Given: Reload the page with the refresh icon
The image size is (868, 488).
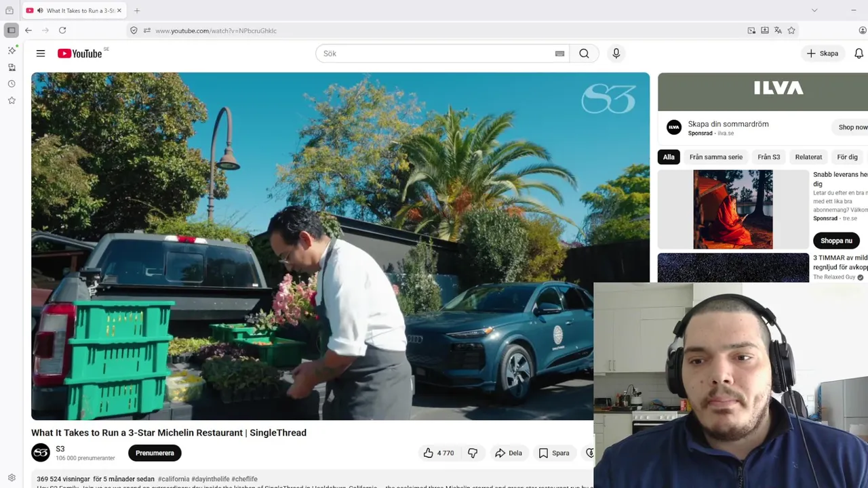Looking at the screenshot, I should pos(62,30).
